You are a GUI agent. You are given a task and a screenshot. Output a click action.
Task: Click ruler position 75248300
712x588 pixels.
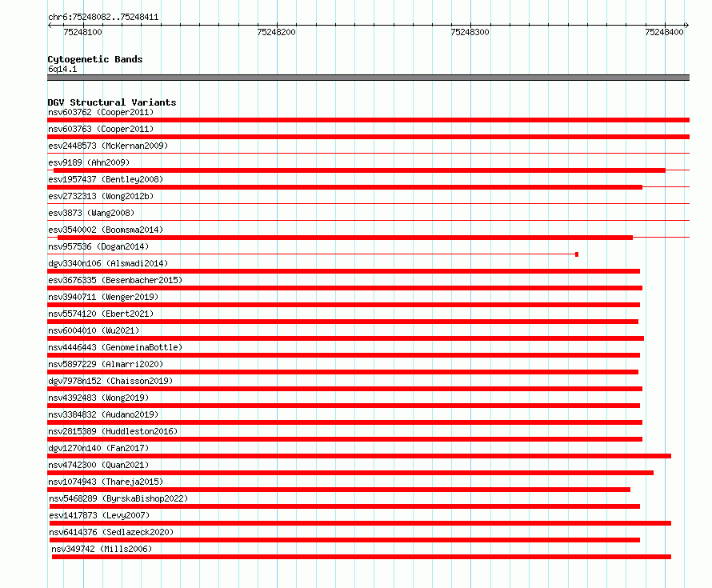pyautogui.click(x=470, y=32)
